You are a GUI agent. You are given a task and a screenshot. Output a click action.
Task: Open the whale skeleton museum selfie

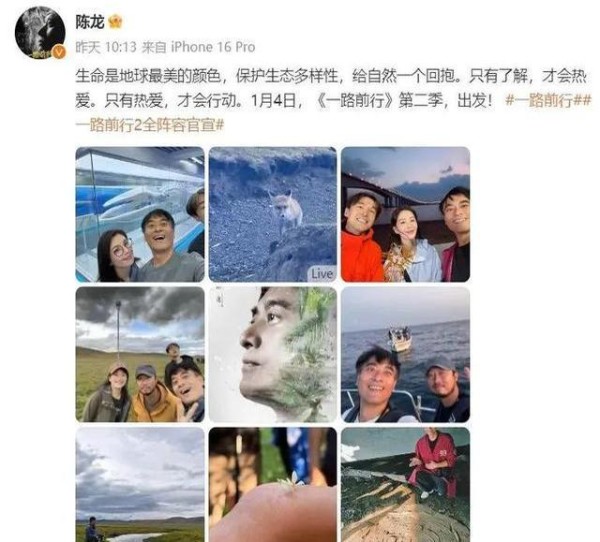[140, 214]
